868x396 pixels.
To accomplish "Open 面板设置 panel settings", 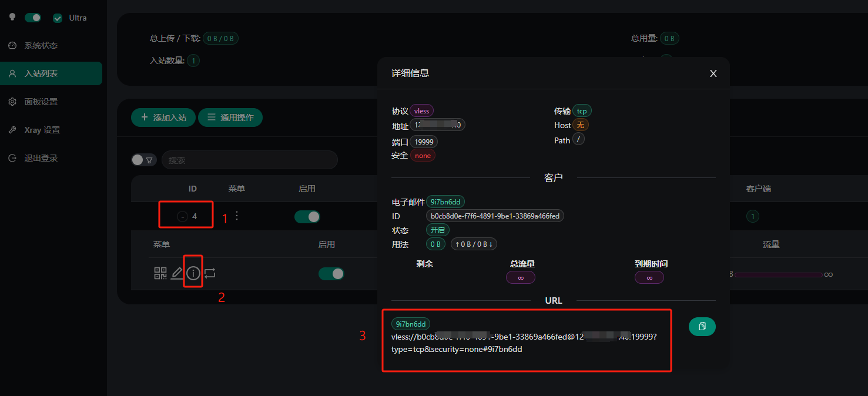I will [x=41, y=102].
